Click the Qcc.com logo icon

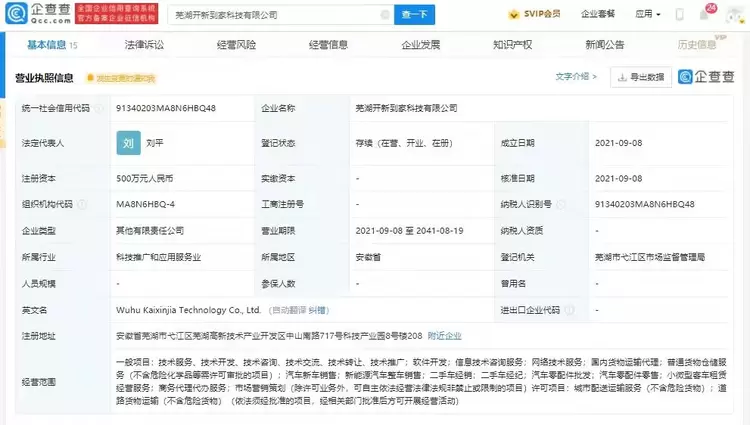pyautogui.click(x=16, y=13)
